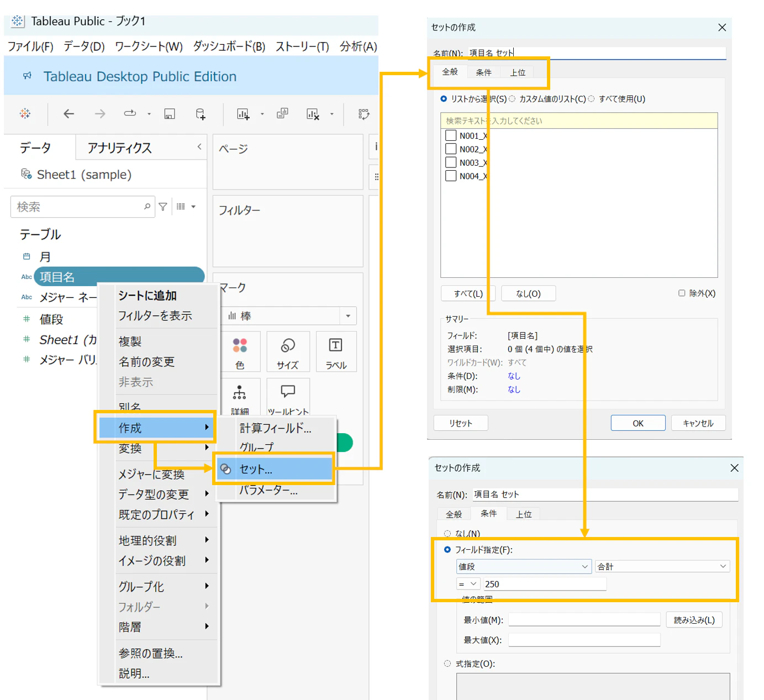Choose セット... from the submenu
764x700 pixels.
[275, 469]
